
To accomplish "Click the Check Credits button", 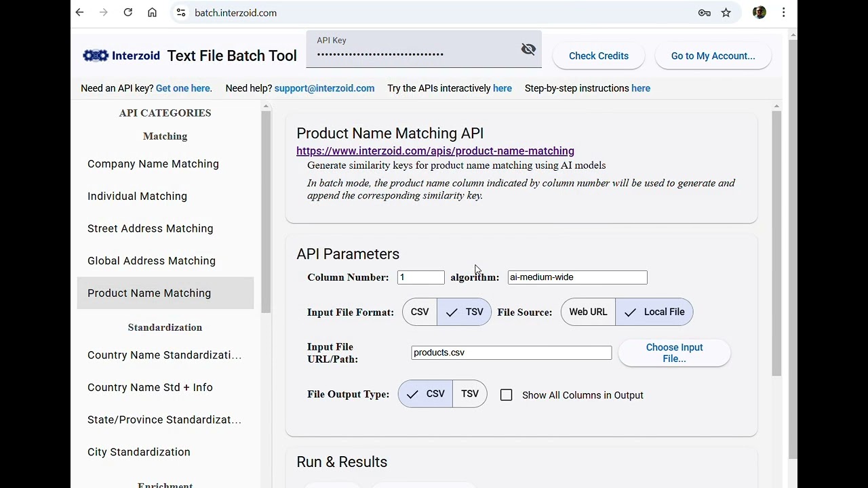I will click(599, 56).
